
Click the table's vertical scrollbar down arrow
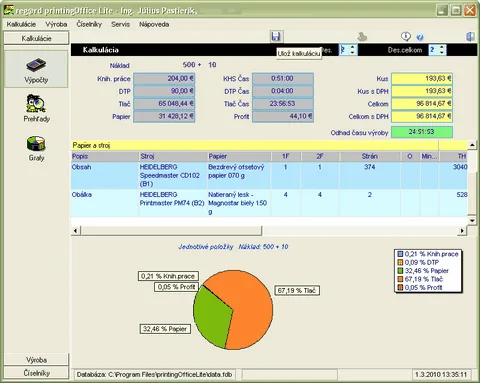tap(472, 220)
